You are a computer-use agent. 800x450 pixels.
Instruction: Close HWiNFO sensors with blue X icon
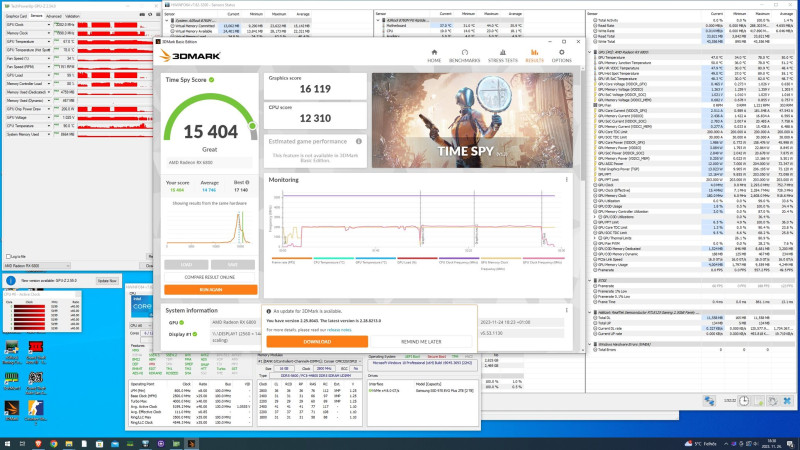click(787, 401)
